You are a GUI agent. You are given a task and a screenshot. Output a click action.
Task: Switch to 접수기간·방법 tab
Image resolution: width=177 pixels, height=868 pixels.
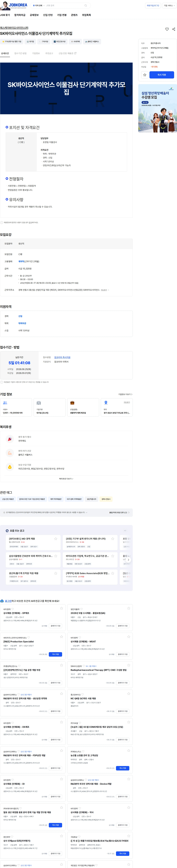click(x=20, y=53)
